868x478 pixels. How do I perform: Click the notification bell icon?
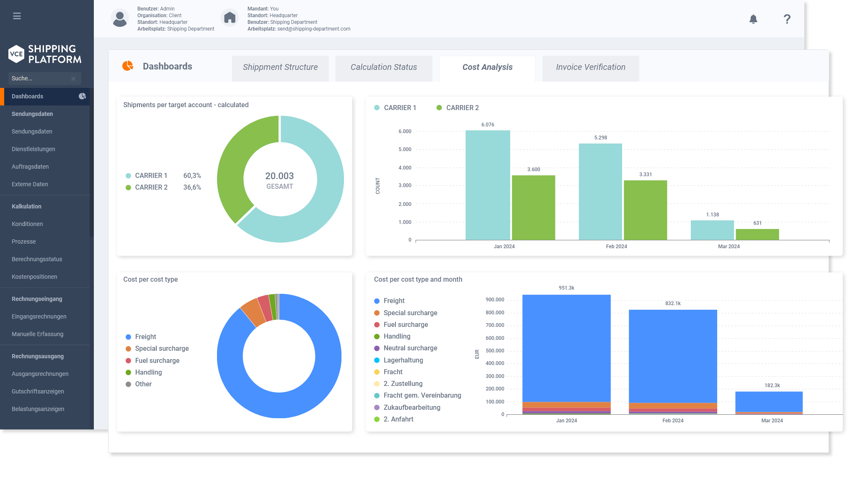click(753, 19)
